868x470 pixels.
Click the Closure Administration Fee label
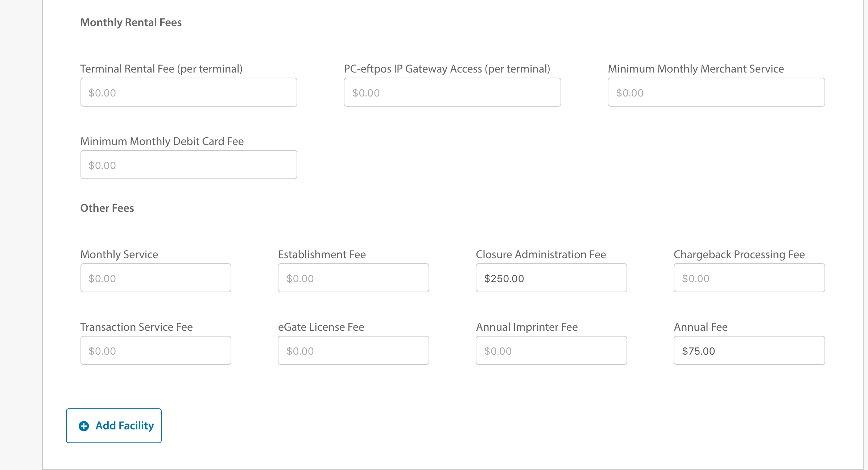[x=541, y=255]
